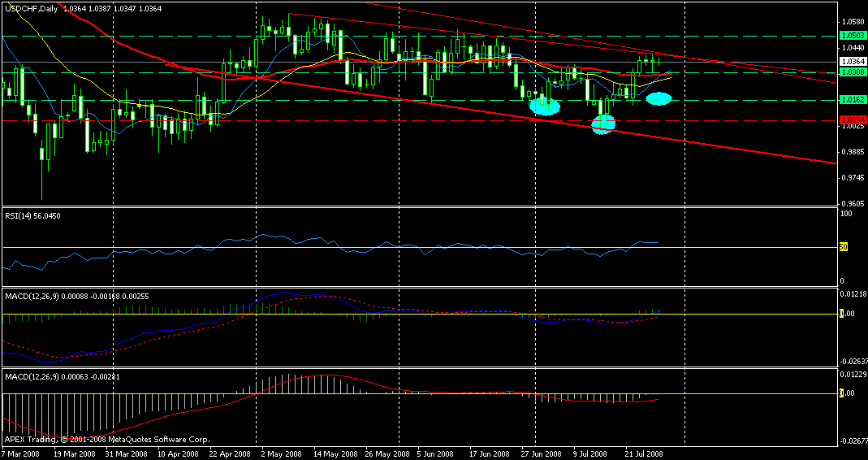
Task: Click the leftmost cyan ellipse marker
Action: click(545, 104)
